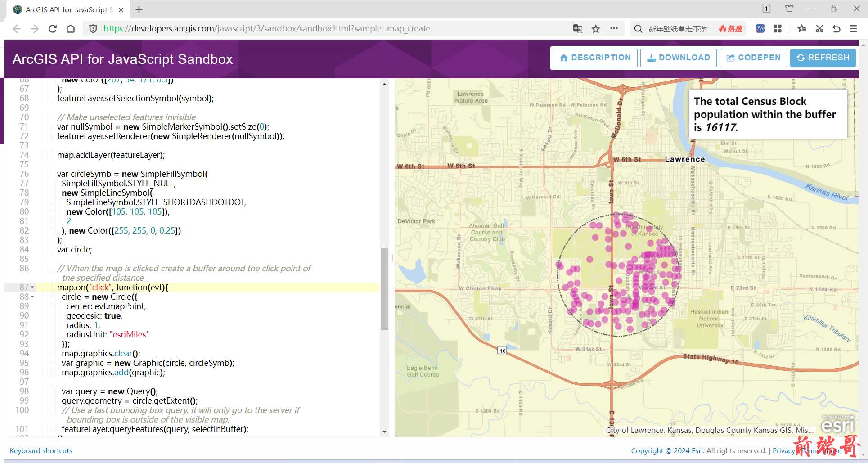Click code line 'var circle;'
Viewport: 868px width, 463px height.
[75, 249]
